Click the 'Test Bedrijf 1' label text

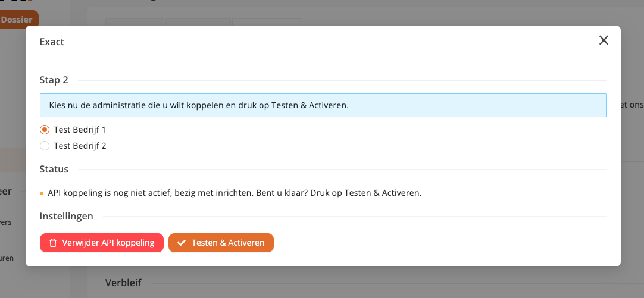(80, 130)
